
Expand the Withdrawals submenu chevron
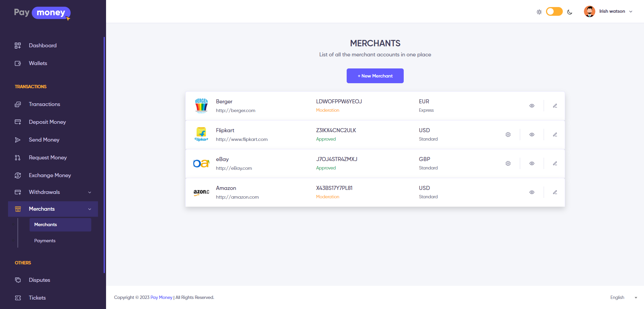(x=90, y=192)
